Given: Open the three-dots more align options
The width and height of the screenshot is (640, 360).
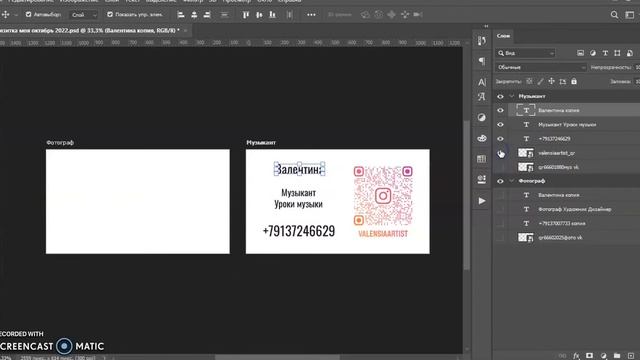Looking at the screenshot, I should 311,15.
